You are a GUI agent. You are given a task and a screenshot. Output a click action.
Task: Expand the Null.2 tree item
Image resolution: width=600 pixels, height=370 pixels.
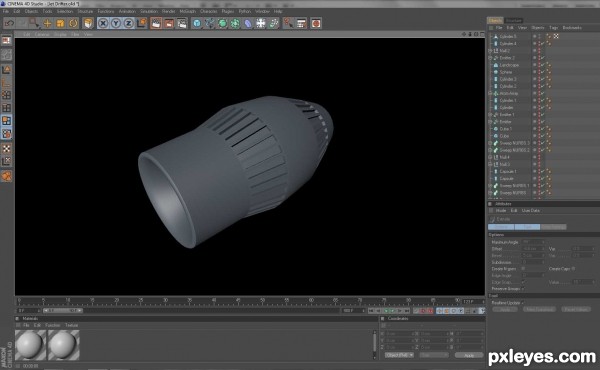(x=490, y=51)
